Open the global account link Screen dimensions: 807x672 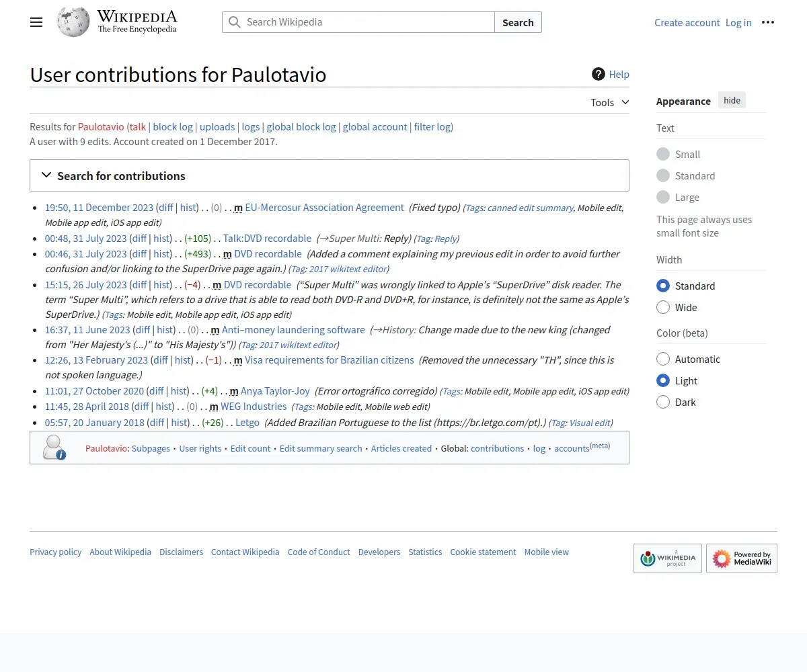[375, 126]
